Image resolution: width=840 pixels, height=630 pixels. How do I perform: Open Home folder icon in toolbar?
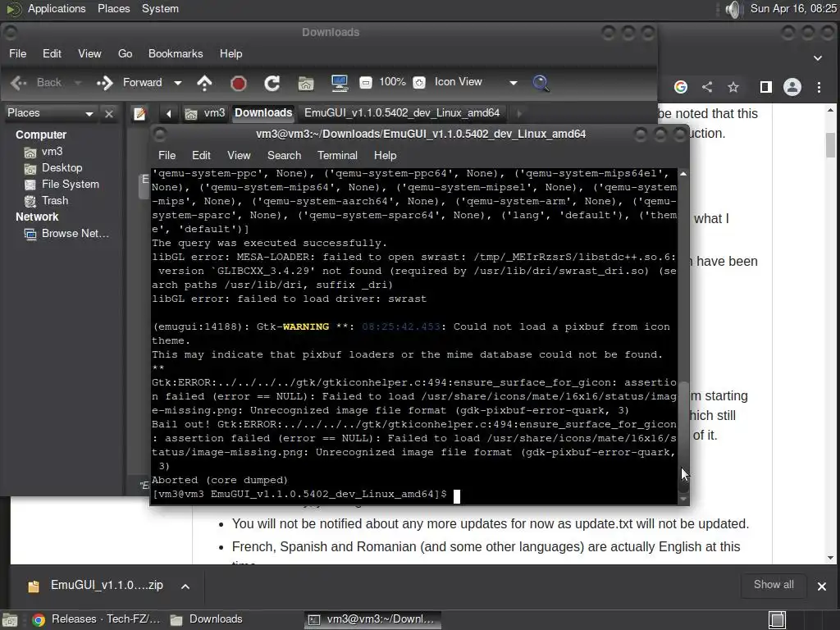tap(306, 83)
